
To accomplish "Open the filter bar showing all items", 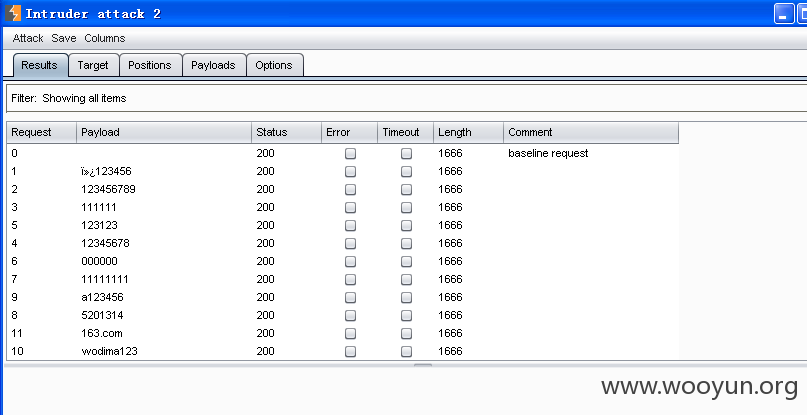I will tap(407, 98).
